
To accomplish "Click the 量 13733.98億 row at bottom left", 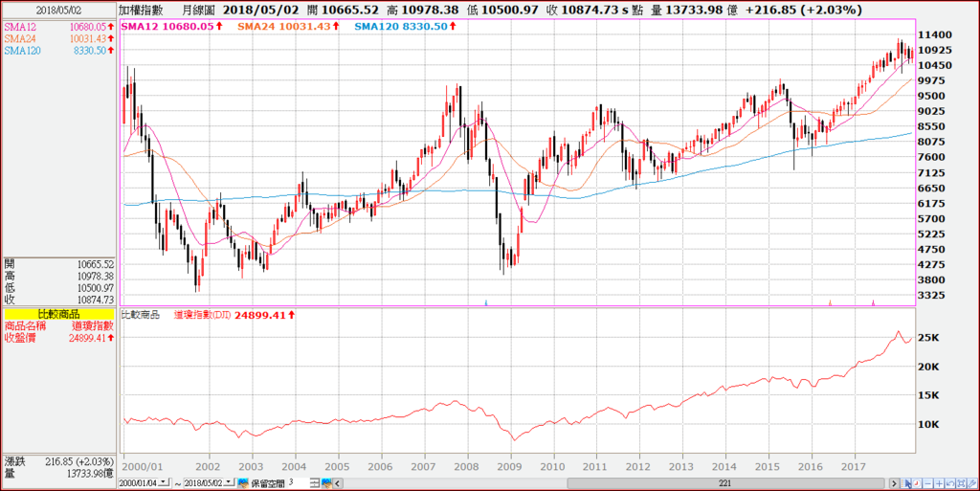I will 58,474.
